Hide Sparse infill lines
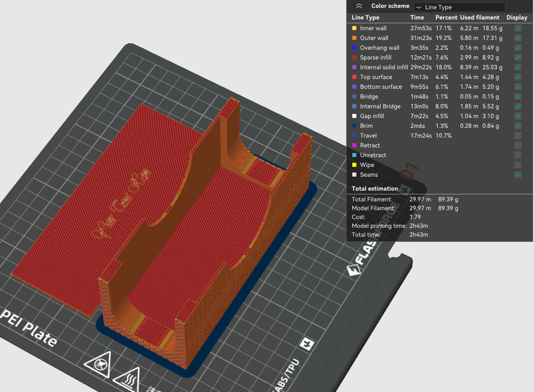This screenshot has height=392, width=534. tap(518, 58)
